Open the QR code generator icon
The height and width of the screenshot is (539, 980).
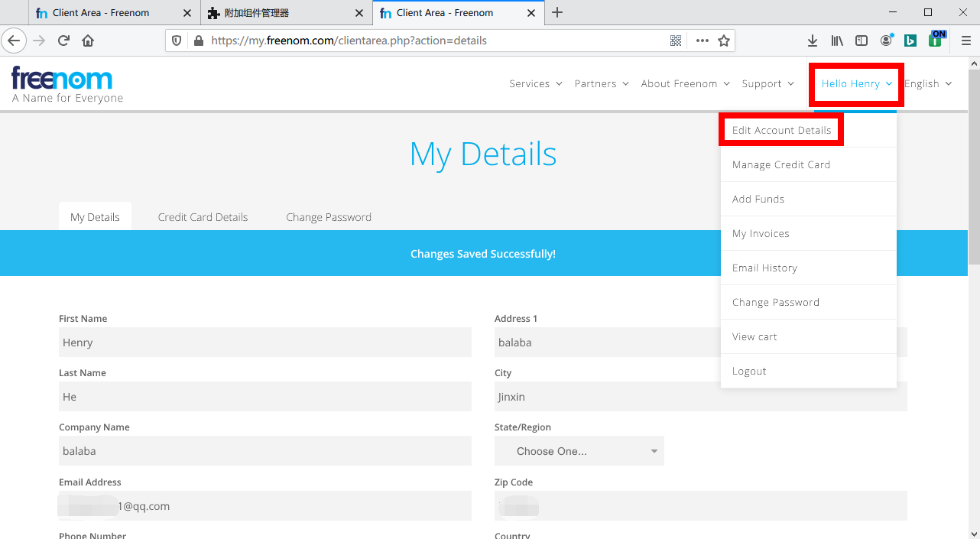click(676, 41)
